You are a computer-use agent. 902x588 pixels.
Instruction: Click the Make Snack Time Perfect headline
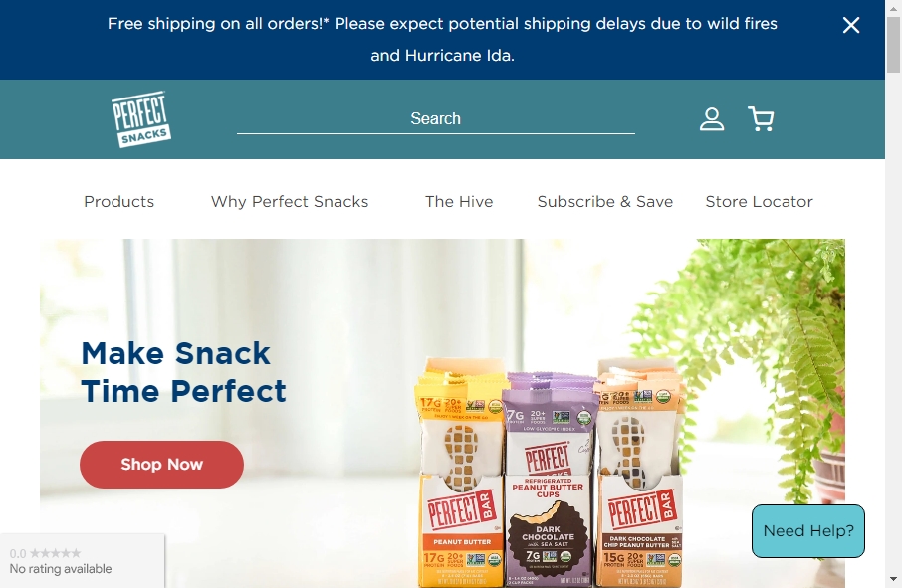tap(183, 372)
